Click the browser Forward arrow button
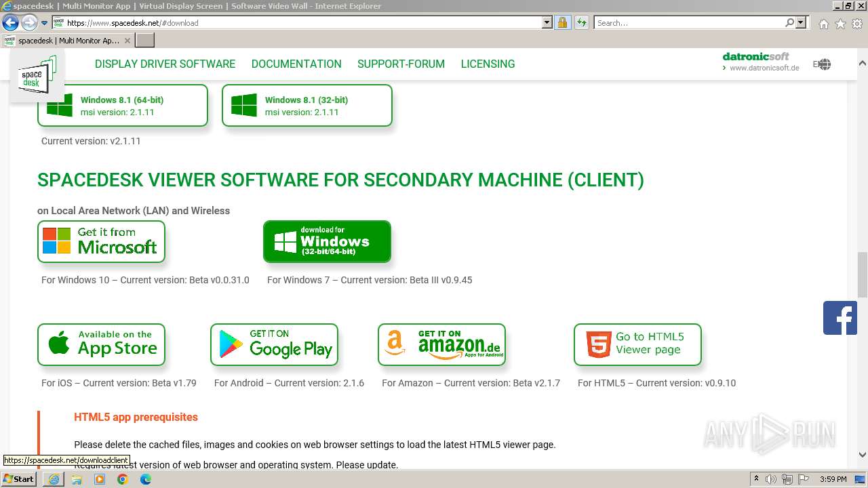 click(29, 22)
